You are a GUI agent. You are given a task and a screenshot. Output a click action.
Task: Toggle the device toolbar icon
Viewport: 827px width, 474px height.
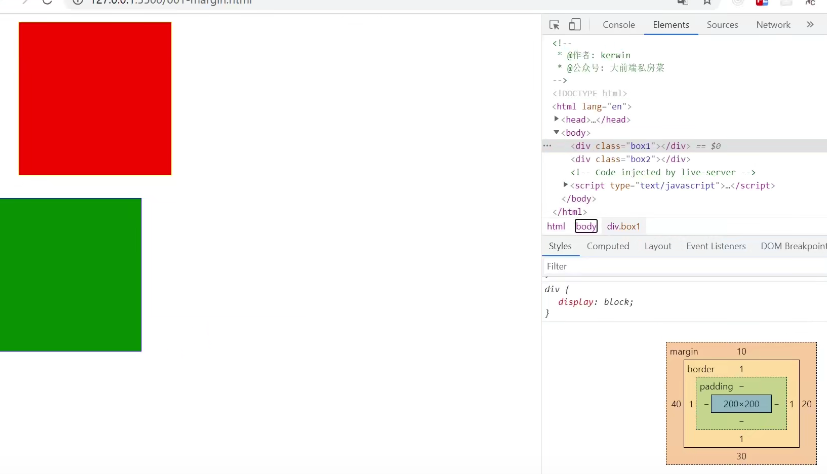coord(574,25)
